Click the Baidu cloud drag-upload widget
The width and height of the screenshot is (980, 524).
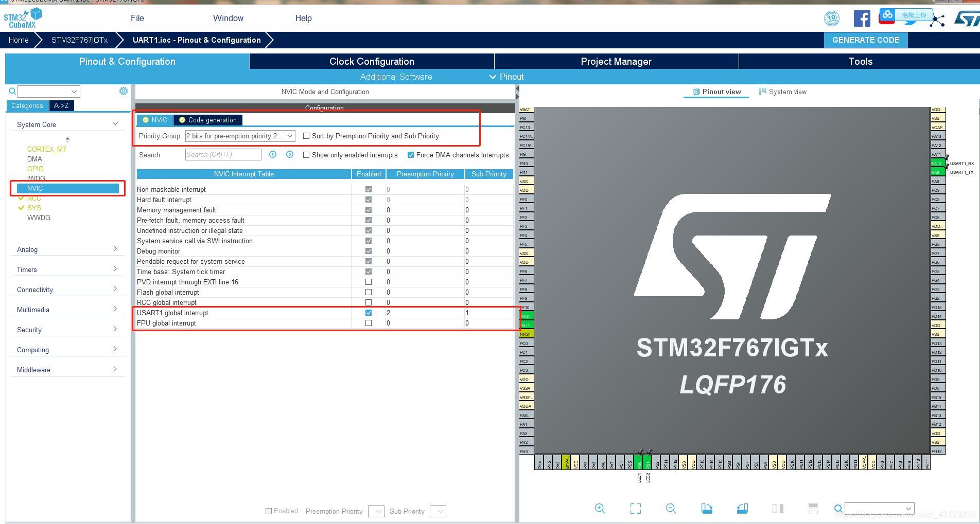pyautogui.click(x=905, y=15)
